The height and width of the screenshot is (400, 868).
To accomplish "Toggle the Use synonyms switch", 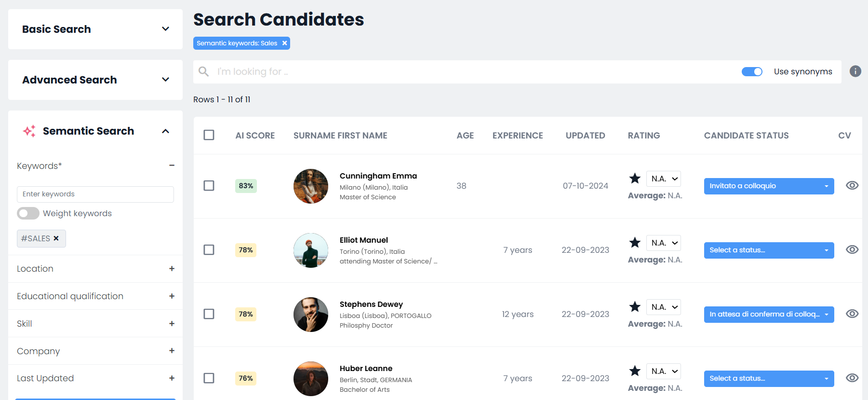I will tap(751, 72).
